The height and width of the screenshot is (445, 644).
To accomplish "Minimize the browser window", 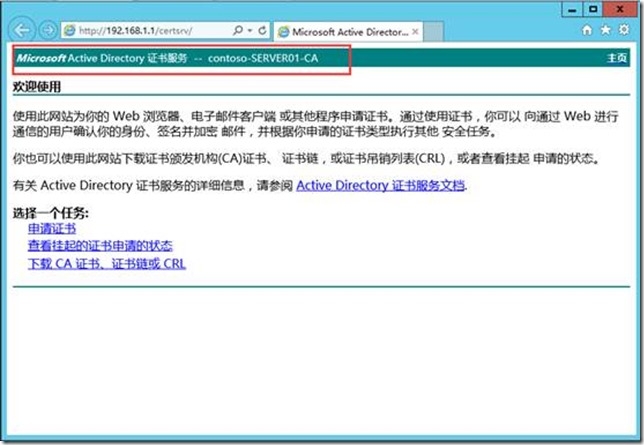I will [572, 9].
